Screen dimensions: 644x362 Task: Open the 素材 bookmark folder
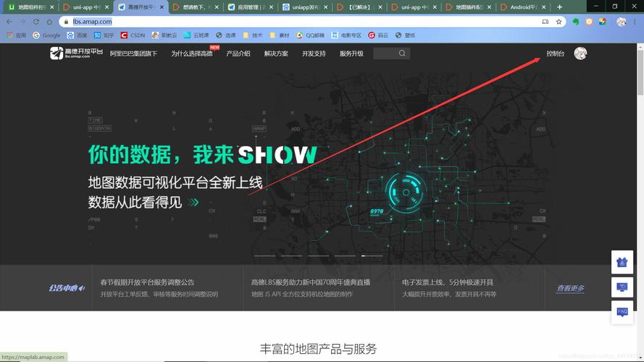click(x=280, y=35)
